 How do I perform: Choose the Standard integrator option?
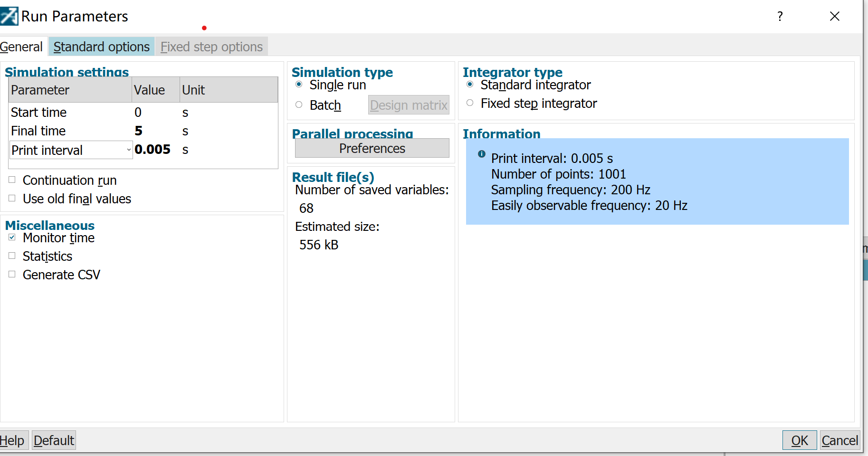pyautogui.click(x=470, y=85)
